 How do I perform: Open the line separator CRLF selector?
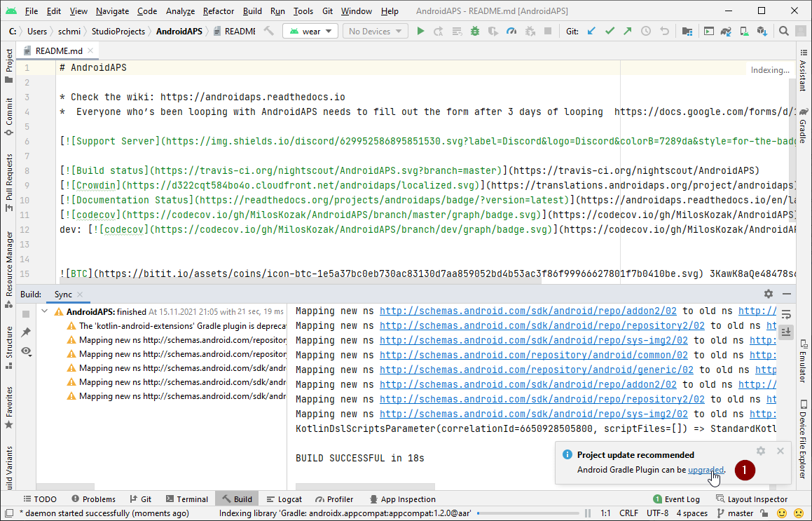[628, 513]
